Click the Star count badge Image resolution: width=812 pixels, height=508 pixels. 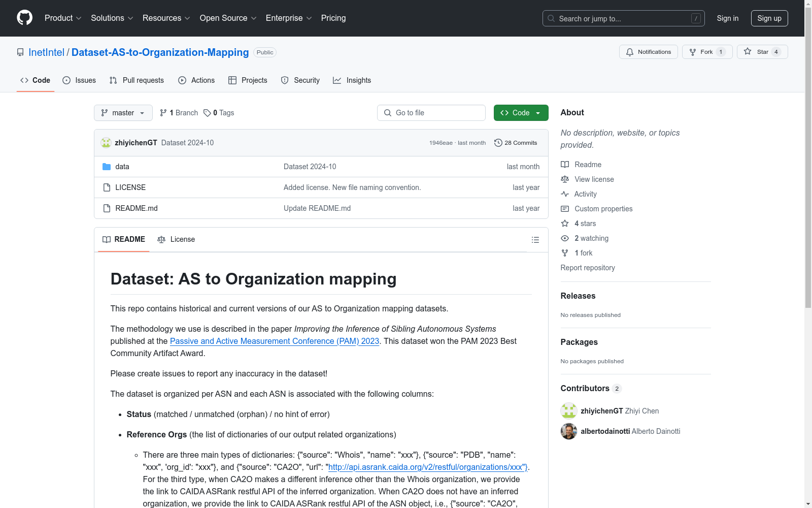click(x=776, y=52)
